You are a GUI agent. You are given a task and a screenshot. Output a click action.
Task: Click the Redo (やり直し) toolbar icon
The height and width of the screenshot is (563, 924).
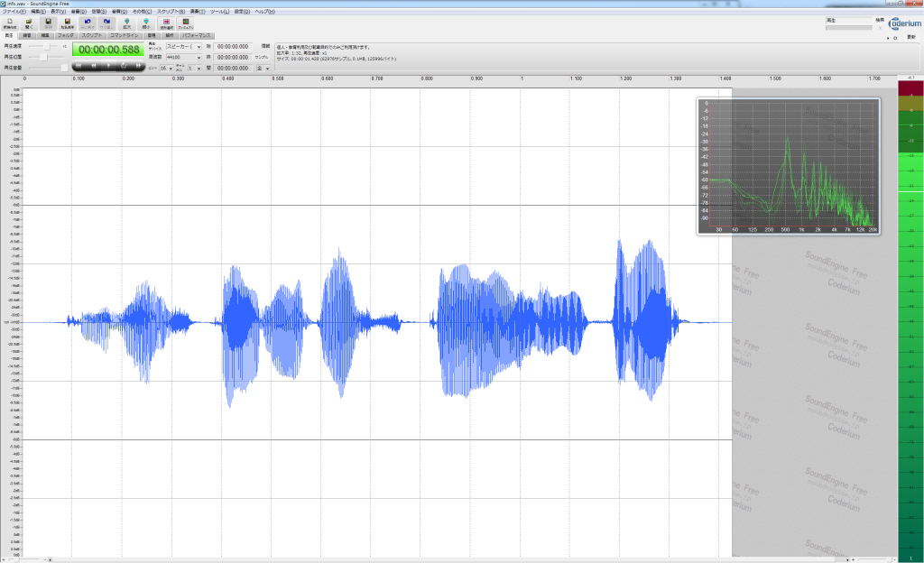[x=106, y=23]
